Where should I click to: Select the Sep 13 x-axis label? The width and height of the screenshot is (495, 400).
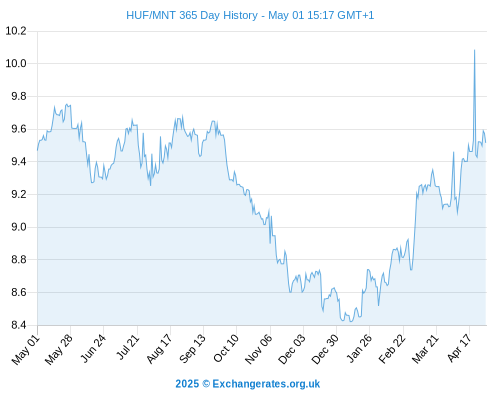tap(192, 348)
